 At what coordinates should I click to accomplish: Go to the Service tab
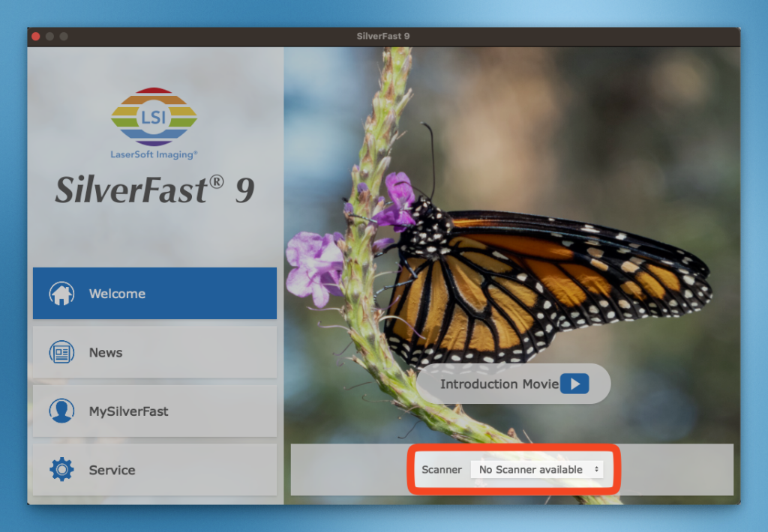click(154, 470)
